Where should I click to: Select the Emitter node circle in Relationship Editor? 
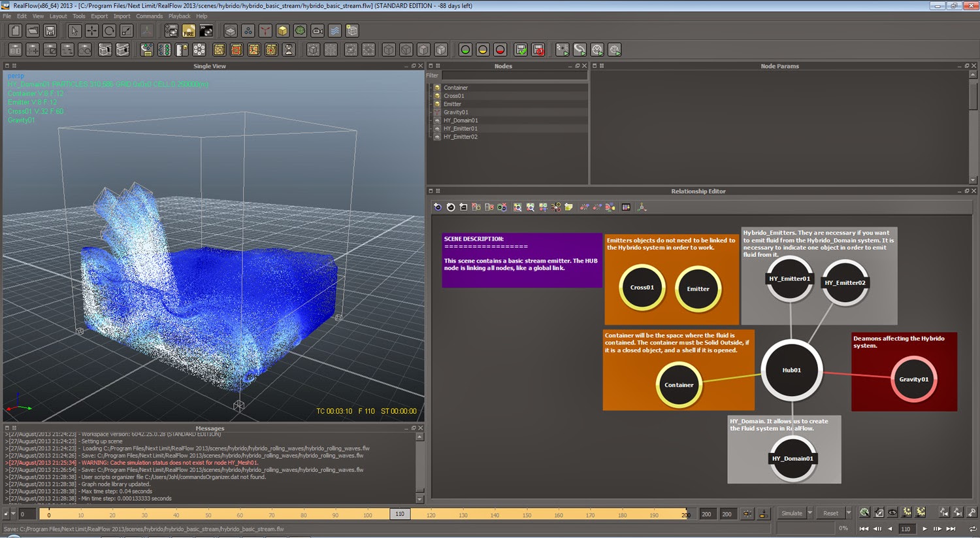pyautogui.click(x=698, y=289)
